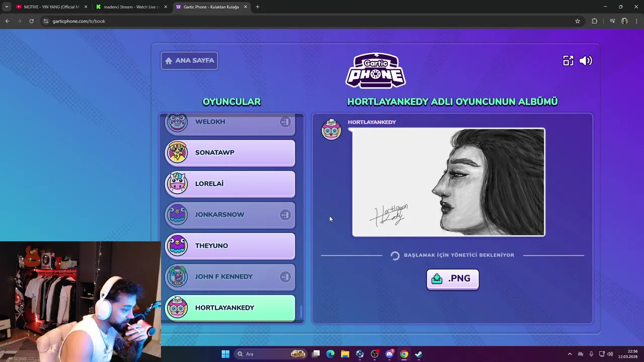644x362 pixels.
Task: Open the portrait drawing in the album
Action: tap(448, 182)
